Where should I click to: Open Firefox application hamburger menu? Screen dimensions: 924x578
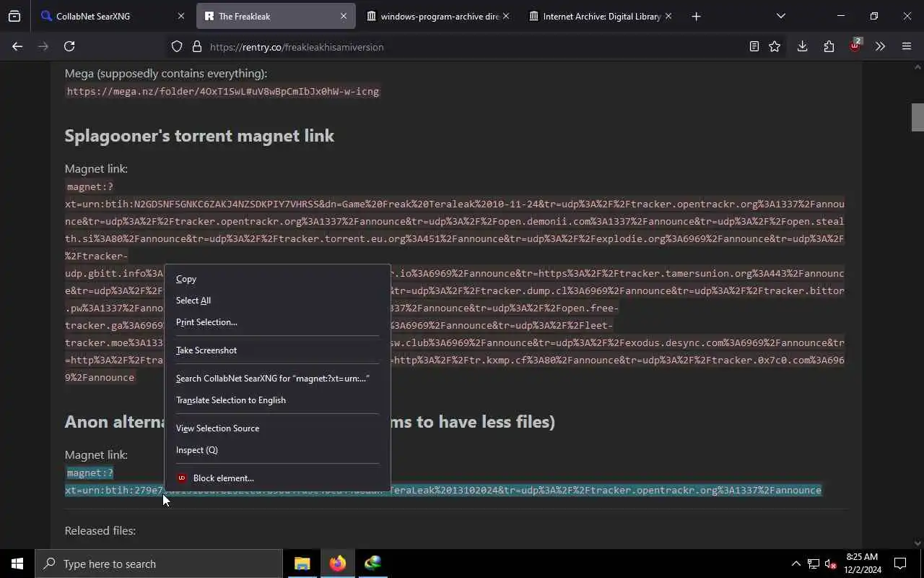coord(907,46)
